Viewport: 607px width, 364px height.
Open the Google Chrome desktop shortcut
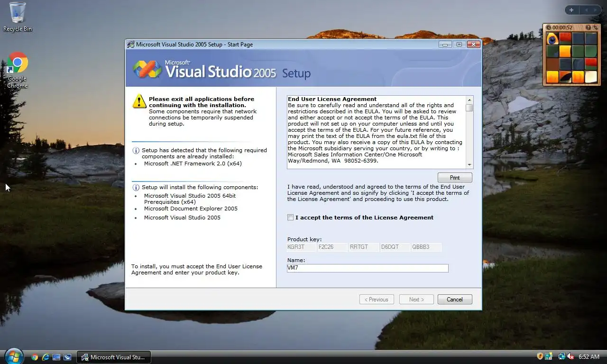(x=17, y=70)
